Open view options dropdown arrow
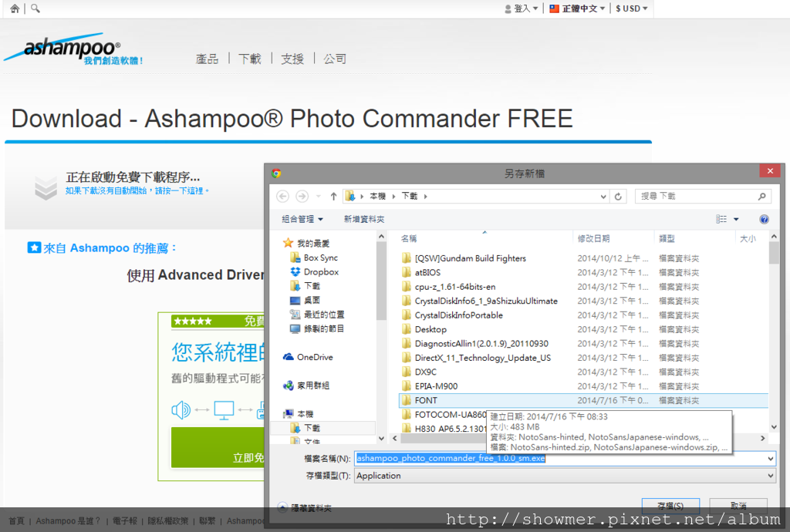 (x=736, y=220)
